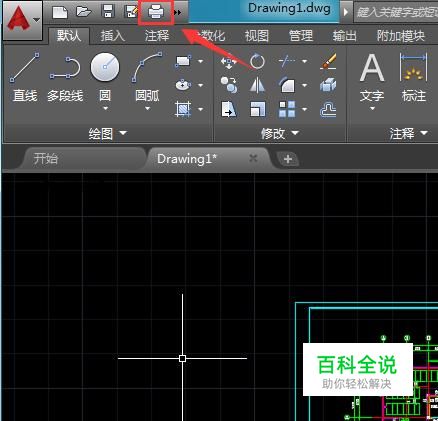
Task: Select the Erase tool
Action: pos(328,61)
